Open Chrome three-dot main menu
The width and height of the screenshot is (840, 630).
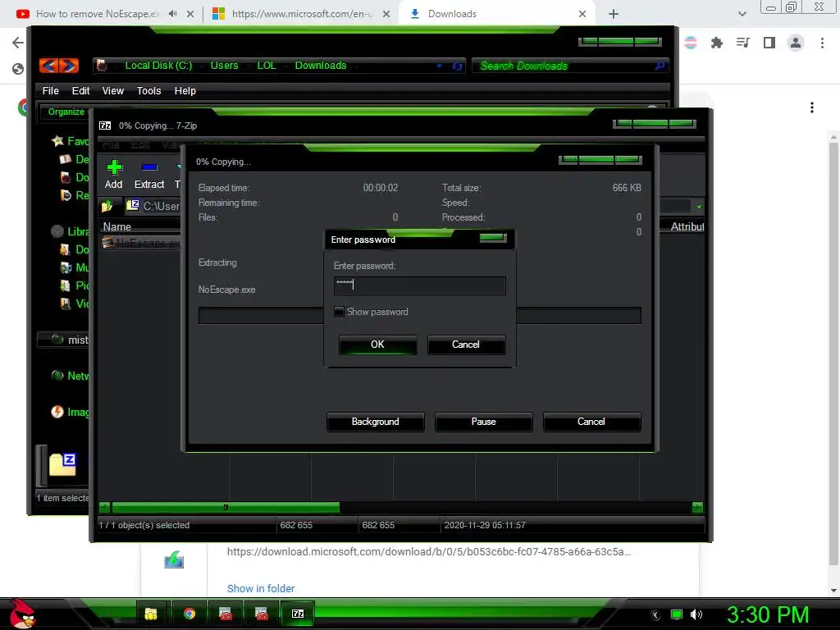tap(822, 43)
